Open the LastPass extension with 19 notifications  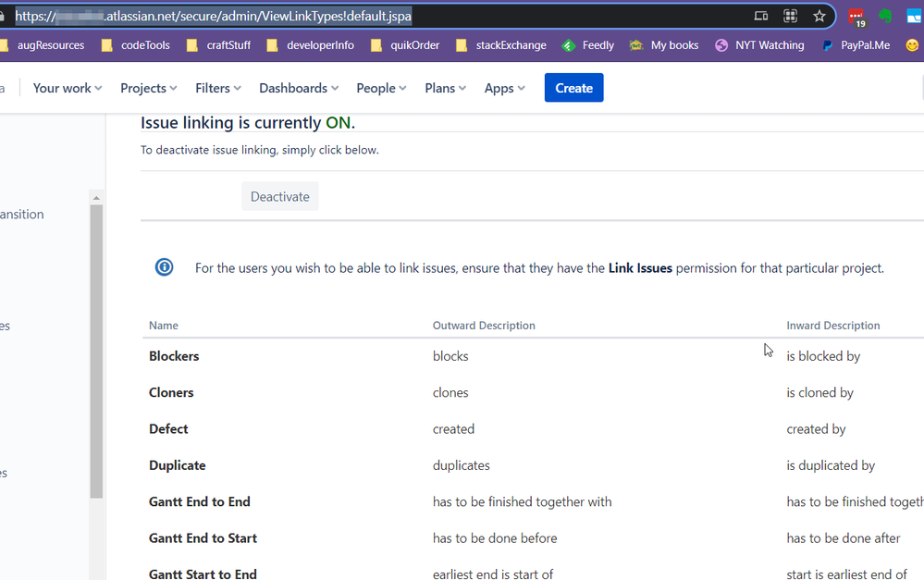click(856, 14)
